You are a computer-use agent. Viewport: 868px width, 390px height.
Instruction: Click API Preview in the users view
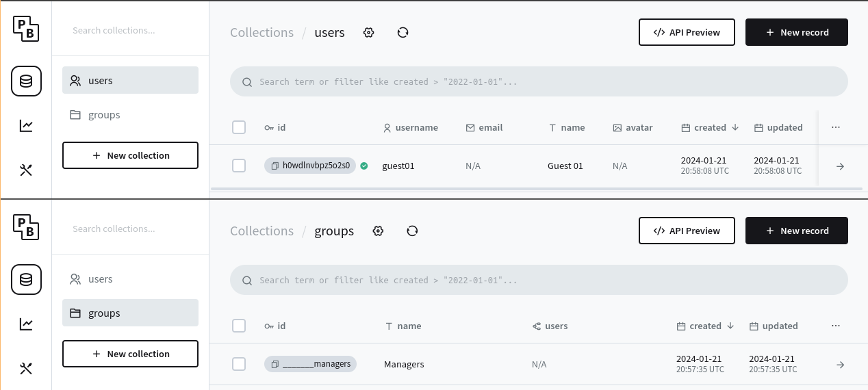687,32
